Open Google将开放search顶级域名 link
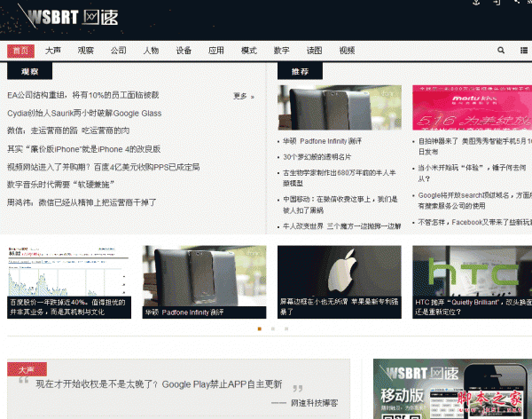This screenshot has width=532, height=419. pyautogui.click(x=474, y=201)
